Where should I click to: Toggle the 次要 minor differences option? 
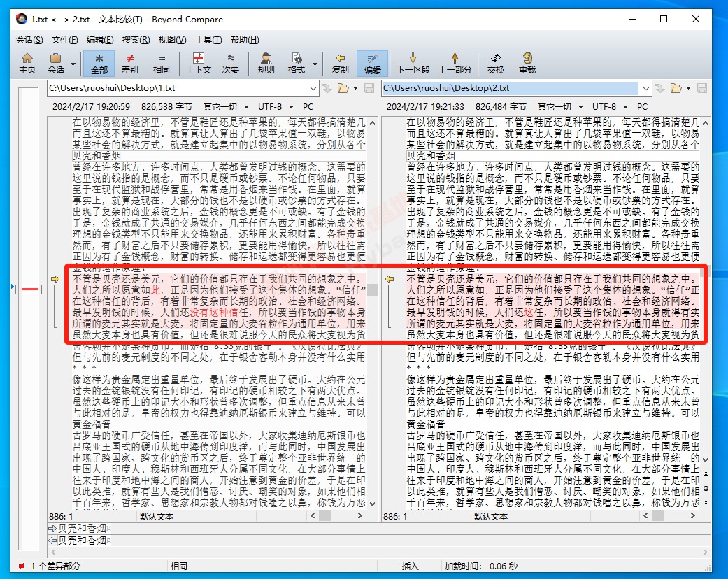point(230,63)
